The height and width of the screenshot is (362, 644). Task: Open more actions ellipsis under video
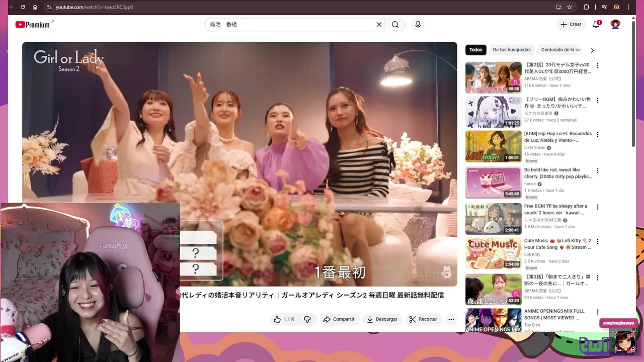coord(451,319)
